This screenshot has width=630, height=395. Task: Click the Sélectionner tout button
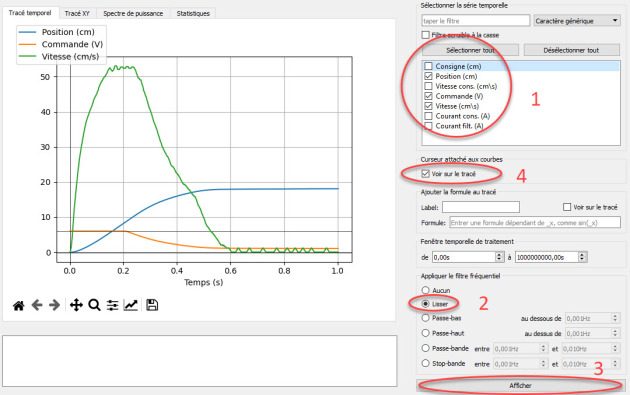[470, 50]
